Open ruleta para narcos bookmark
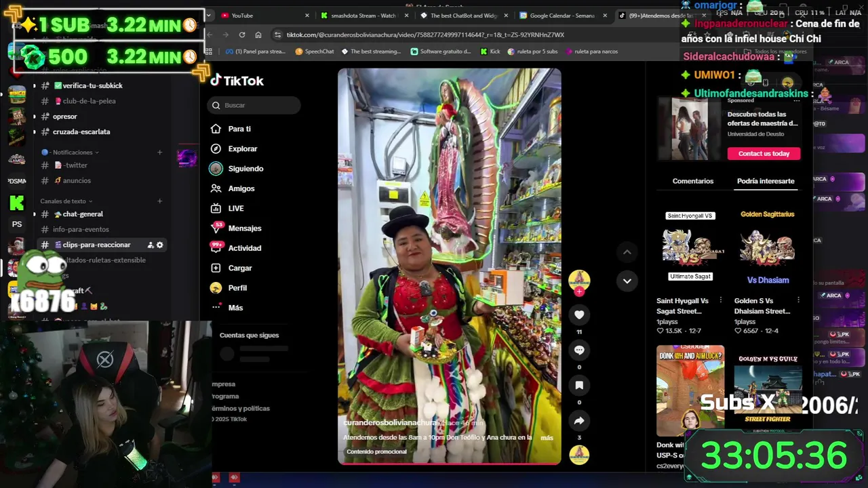Image resolution: width=868 pixels, height=488 pixels. coord(591,52)
